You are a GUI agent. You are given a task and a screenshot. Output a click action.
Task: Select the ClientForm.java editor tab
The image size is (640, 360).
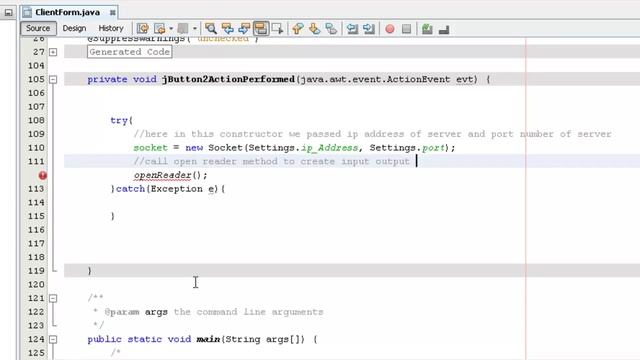tap(67, 12)
